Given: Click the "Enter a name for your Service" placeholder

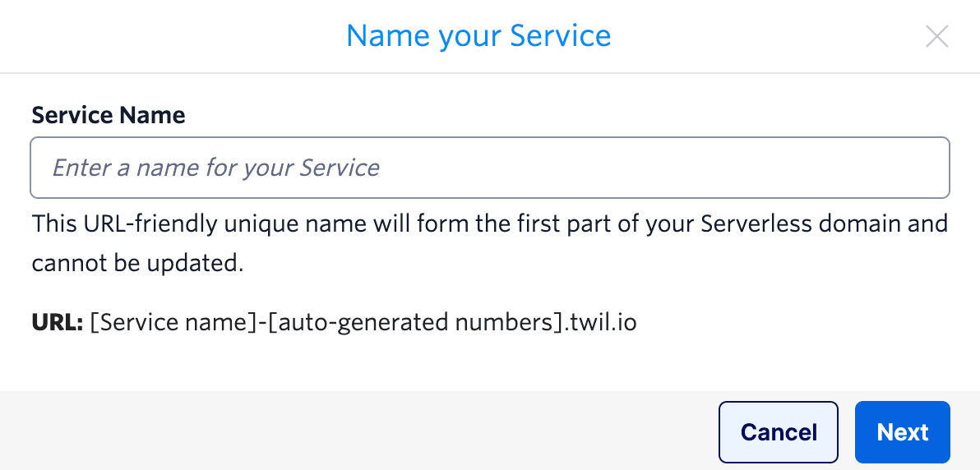Looking at the screenshot, I should 216,168.
